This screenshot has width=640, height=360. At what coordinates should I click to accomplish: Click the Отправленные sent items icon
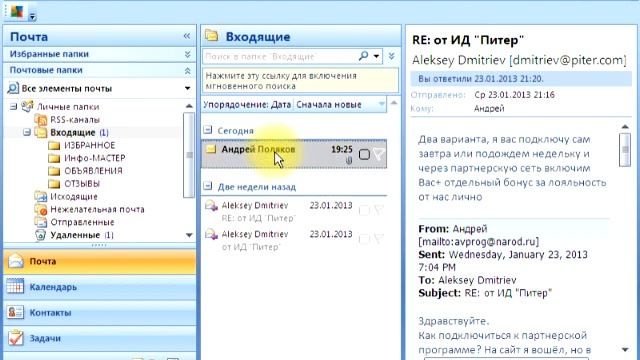click(41, 222)
